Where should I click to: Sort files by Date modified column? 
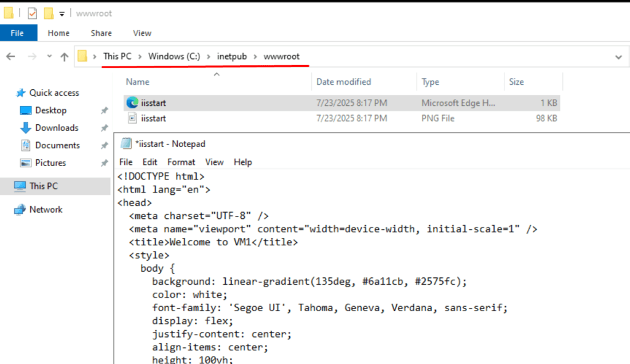[343, 82]
